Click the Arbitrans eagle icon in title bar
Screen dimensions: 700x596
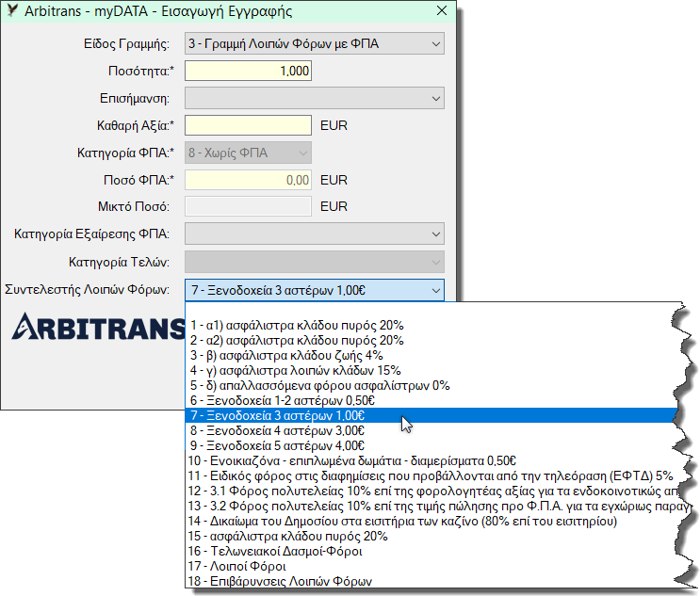point(12,10)
